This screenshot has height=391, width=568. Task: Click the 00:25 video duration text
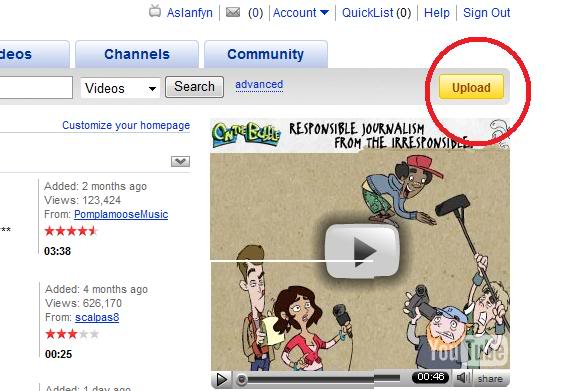click(x=58, y=354)
